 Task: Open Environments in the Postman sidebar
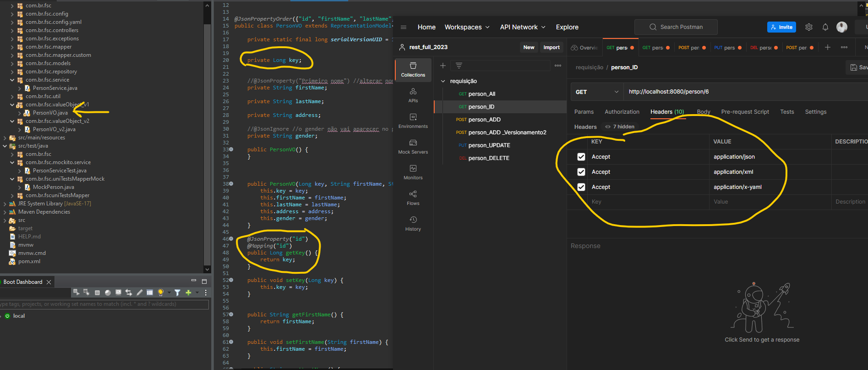pos(413,121)
